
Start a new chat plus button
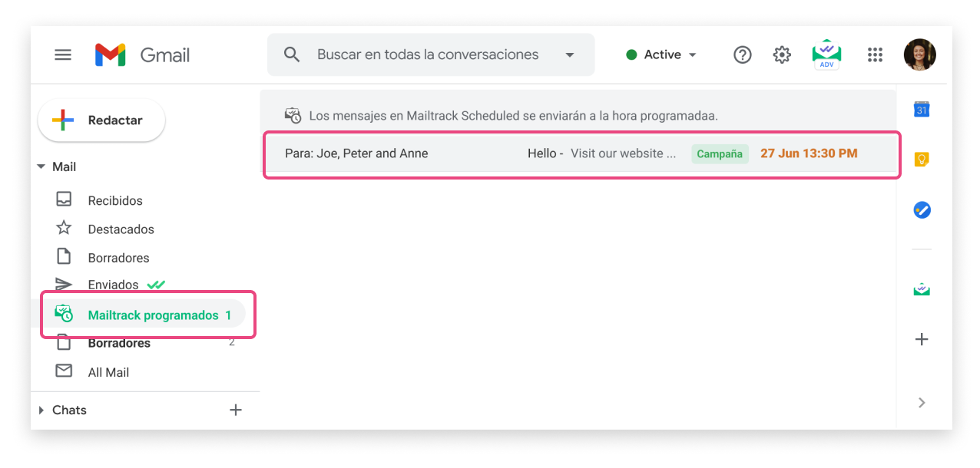(236, 410)
